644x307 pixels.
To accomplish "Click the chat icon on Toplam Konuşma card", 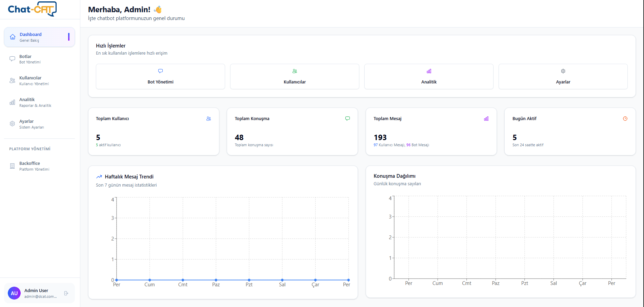I will (347, 118).
